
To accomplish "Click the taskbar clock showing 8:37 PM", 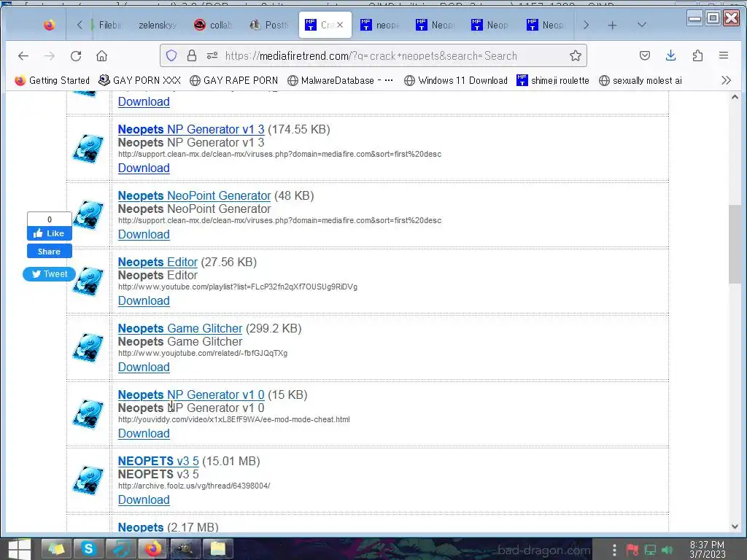I will click(x=708, y=550).
